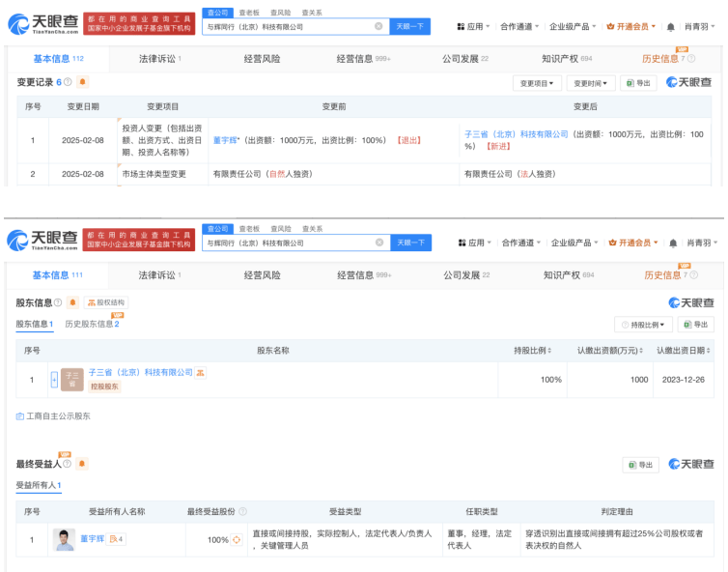Open the 变更时间 filter dropdown
Viewport: 728px width, 572px height.
click(x=591, y=83)
